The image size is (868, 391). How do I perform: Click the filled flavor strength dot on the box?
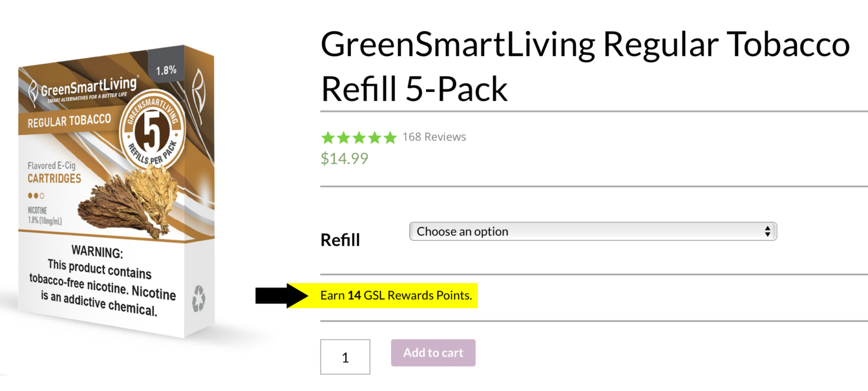click(x=30, y=195)
